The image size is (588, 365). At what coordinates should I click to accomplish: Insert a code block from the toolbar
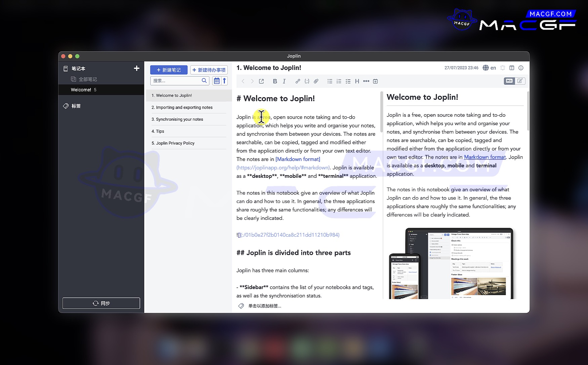click(x=307, y=81)
